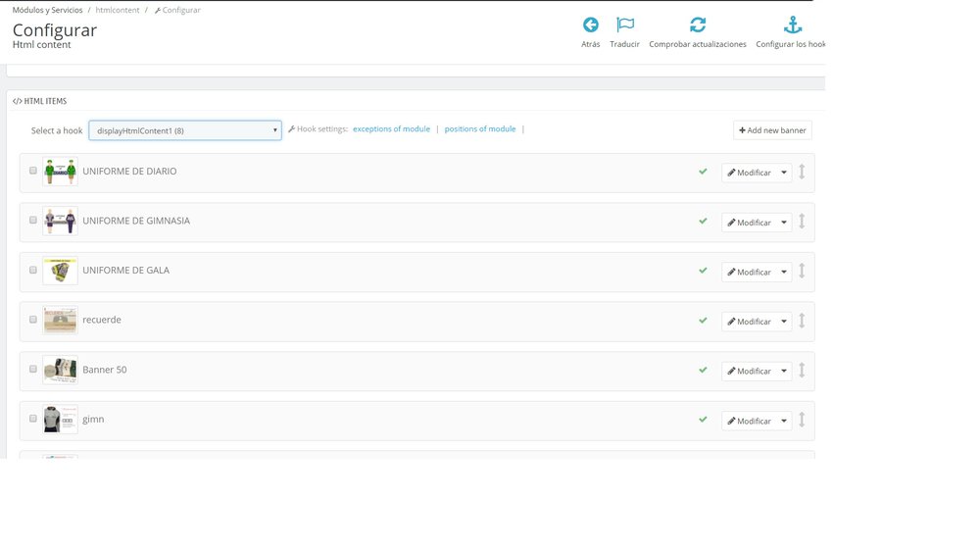Click the UNIFORME DE DIARIO title text
980x551 pixels.
(x=129, y=172)
